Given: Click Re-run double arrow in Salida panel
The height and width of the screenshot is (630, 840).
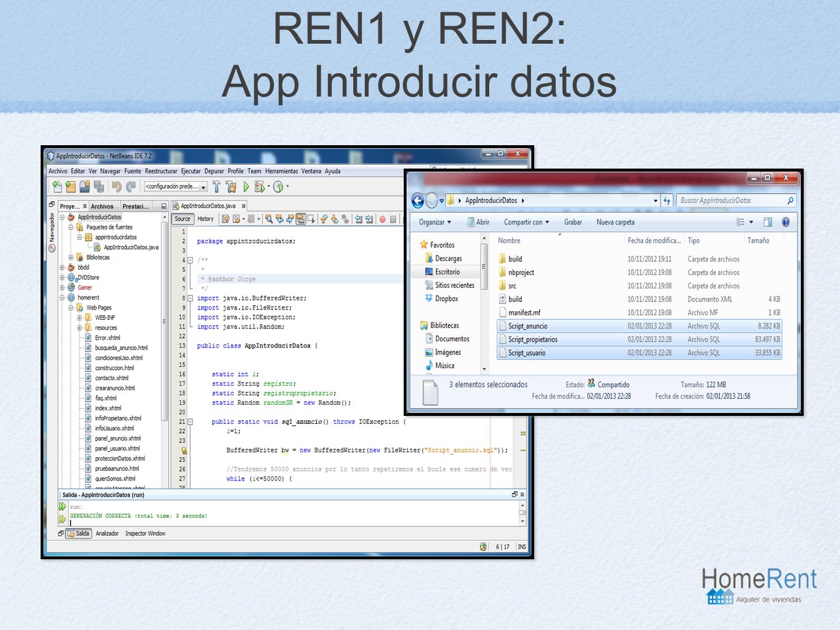Looking at the screenshot, I should pyautogui.click(x=62, y=506).
